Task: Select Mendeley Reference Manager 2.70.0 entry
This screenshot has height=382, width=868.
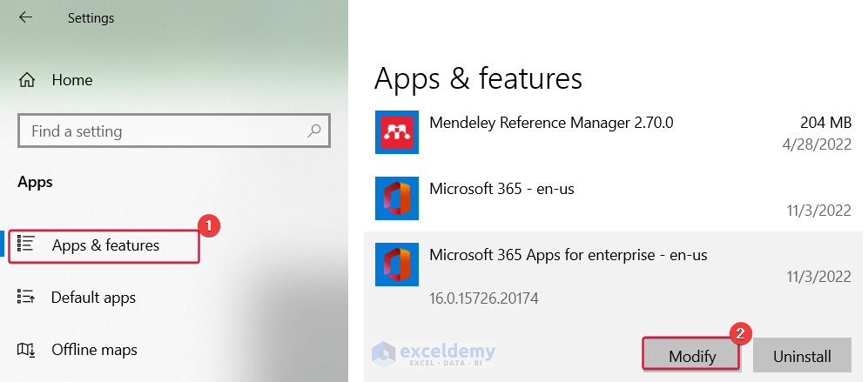Action: click(x=614, y=132)
